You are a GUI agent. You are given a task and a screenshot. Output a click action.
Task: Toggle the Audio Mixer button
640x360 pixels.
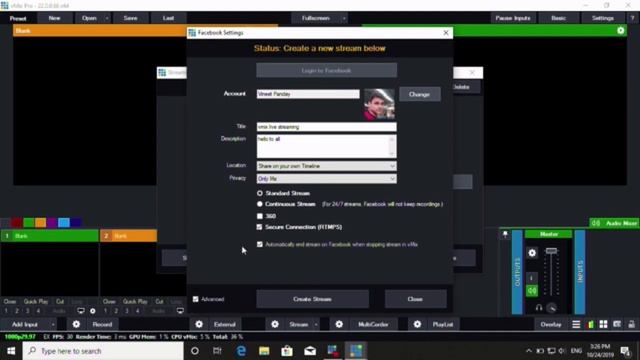click(614, 223)
